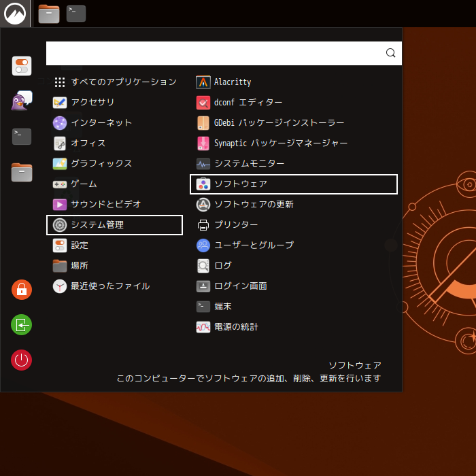Open 電源の統計
The height and width of the screenshot is (476, 476).
click(294, 327)
